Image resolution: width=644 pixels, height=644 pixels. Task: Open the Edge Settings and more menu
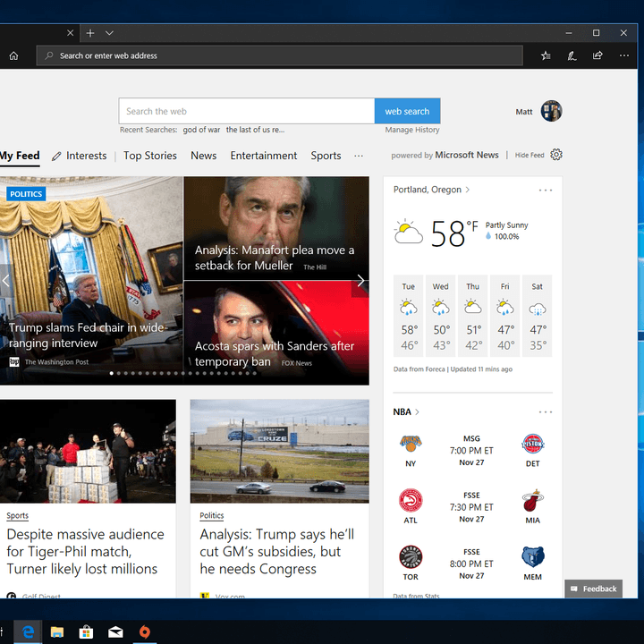pyautogui.click(x=624, y=55)
